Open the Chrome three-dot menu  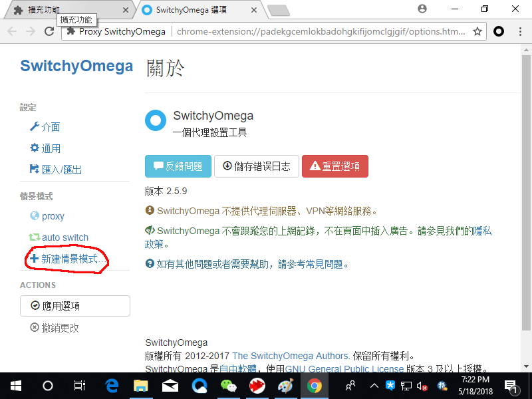520,31
